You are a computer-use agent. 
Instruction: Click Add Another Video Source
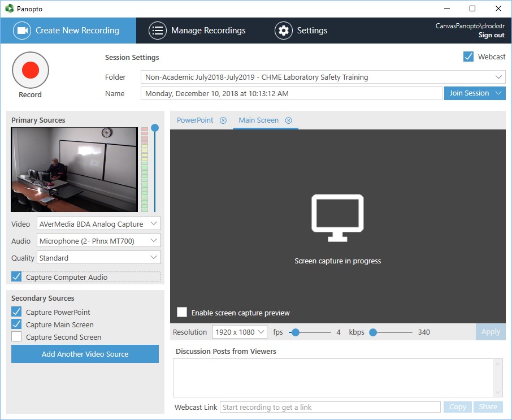(85, 354)
